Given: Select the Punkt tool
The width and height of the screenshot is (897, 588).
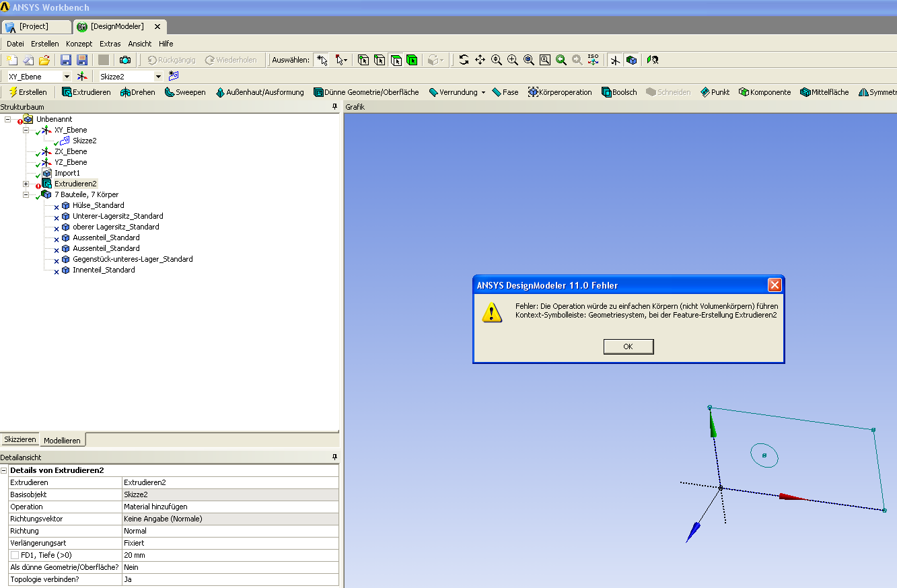Looking at the screenshot, I should (x=715, y=92).
